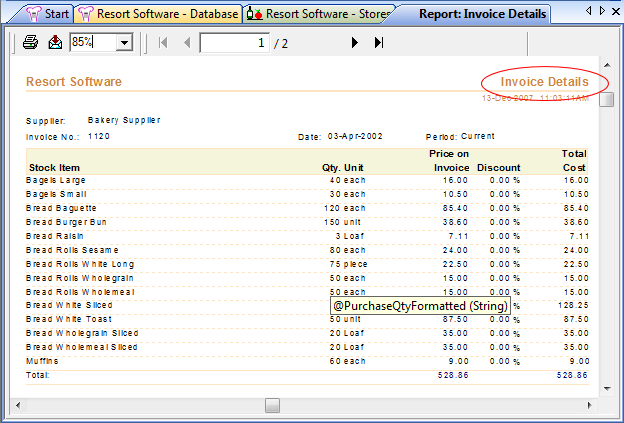Click the date 03-Apr-2002
Viewport: 624px width, 423px height.
click(355, 136)
